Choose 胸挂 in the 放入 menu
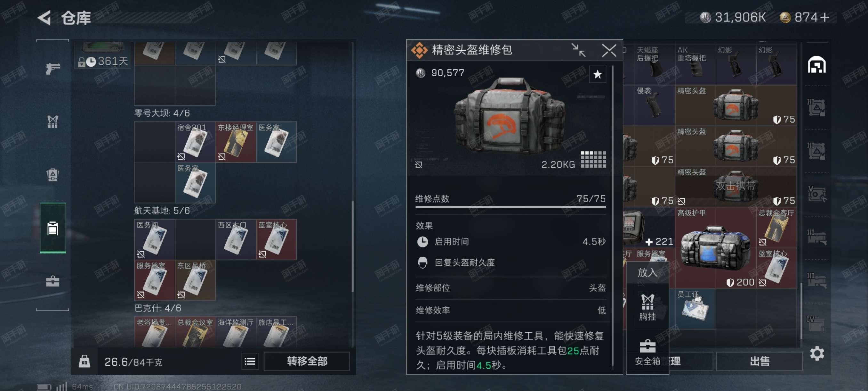Screen dimensions: 868x391 647,307
